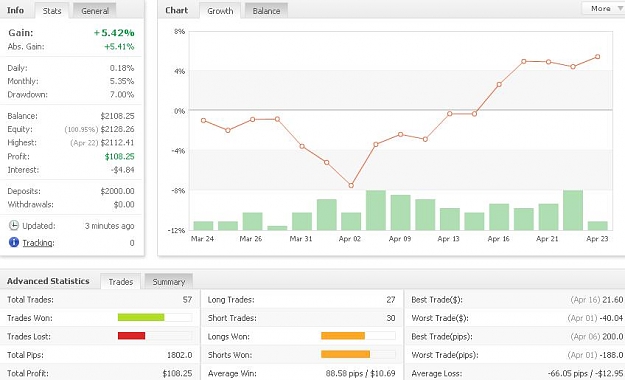The height and width of the screenshot is (380, 625).
Task: Click the Trades Won green progress bar
Action: click(141, 317)
